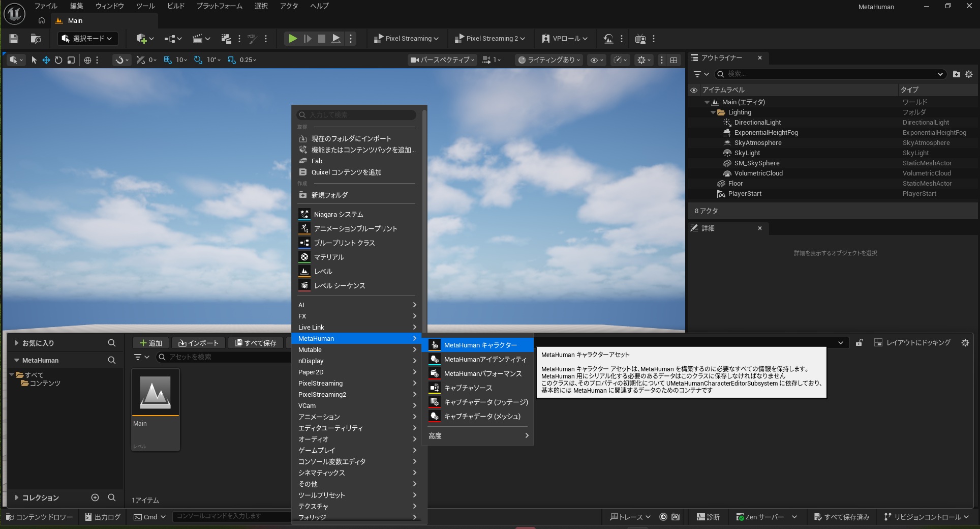The height and width of the screenshot is (529, 980).
Task: Click the lock icon in content drawer
Action: click(x=859, y=343)
